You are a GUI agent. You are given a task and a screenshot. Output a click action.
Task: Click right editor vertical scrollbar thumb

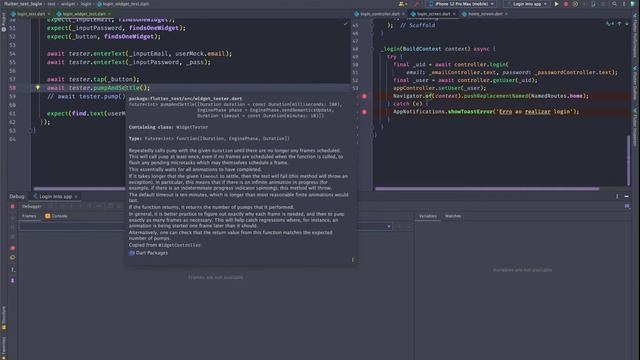(x=628, y=160)
